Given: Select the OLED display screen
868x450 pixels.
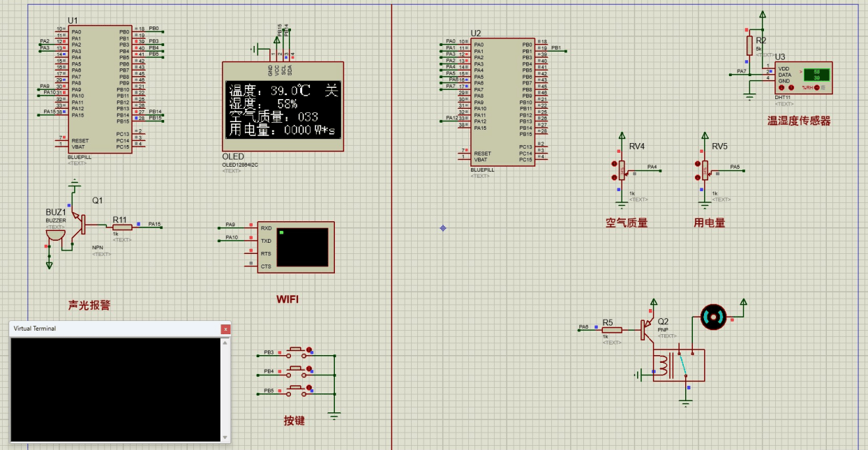Looking at the screenshot, I should [283, 107].
